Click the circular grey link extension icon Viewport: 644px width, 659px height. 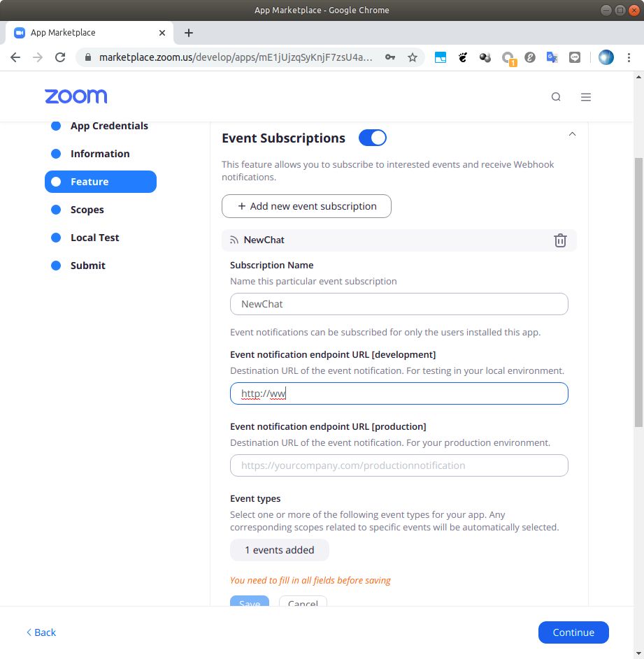click(529, 57)
